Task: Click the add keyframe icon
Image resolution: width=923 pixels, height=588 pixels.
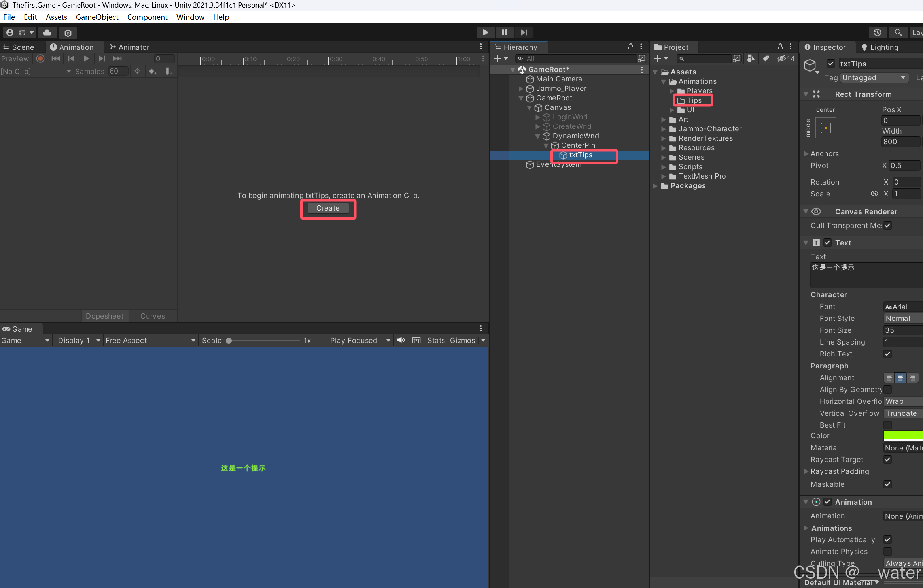Action: click(153, 72)
